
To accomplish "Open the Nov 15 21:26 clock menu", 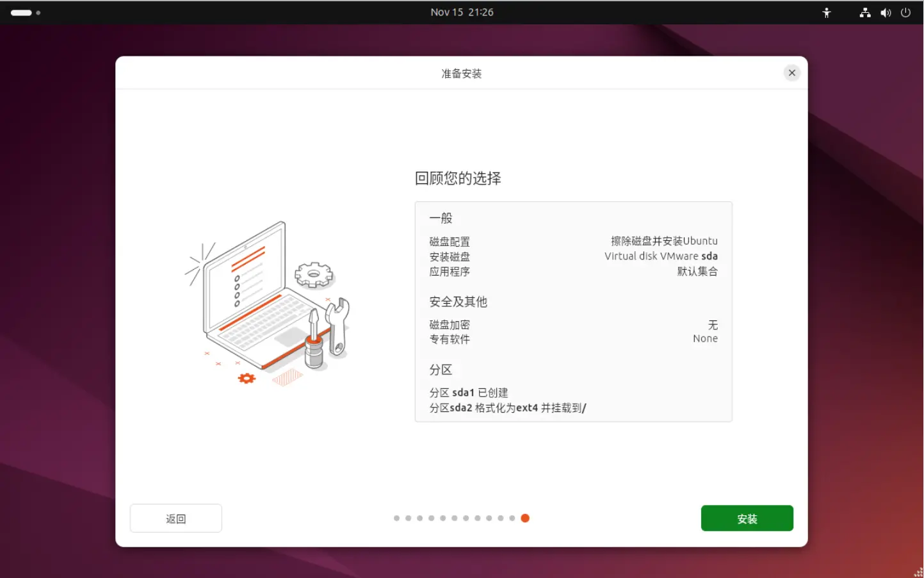I will (x=462, y=12).
